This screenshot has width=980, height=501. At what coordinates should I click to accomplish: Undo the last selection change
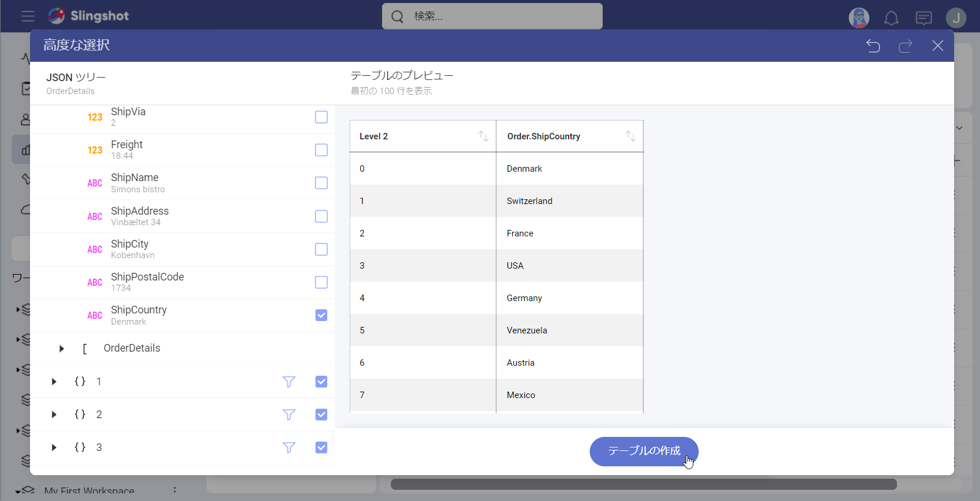[x=873, y=46]
